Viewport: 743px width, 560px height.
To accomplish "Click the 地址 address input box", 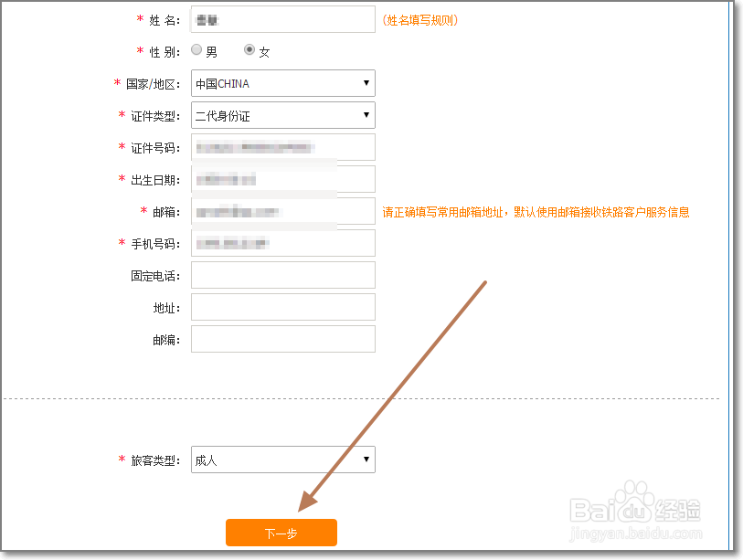I will point(282,307).
